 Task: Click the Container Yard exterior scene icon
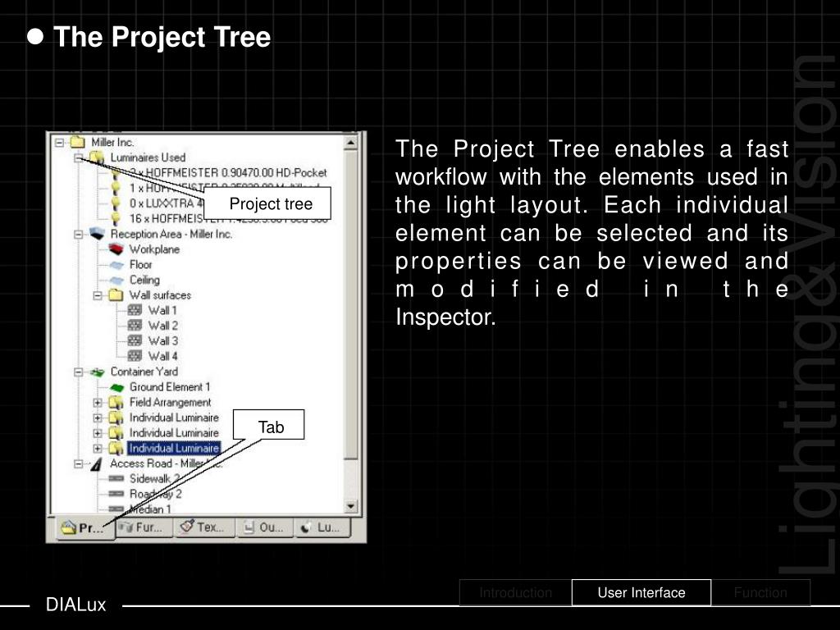pos(97,372)
